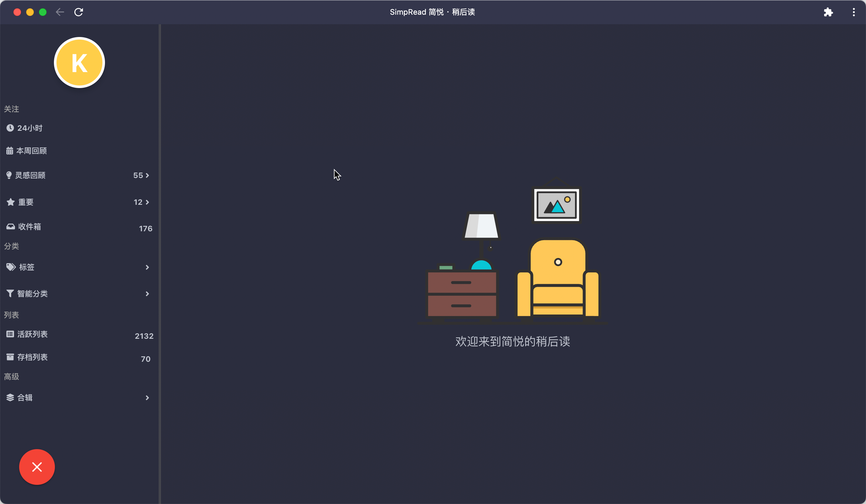Screen dimensions: 866x504
Task: Open the extensions puzzle icon
Action: pos(828,12)
